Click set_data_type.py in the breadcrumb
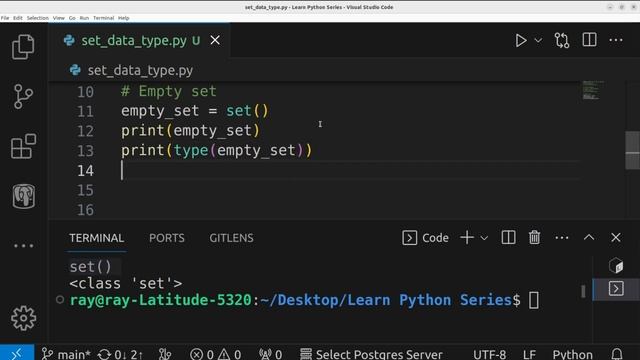The image size is (640, 360). pyautogui.click(x=140, y=70)
